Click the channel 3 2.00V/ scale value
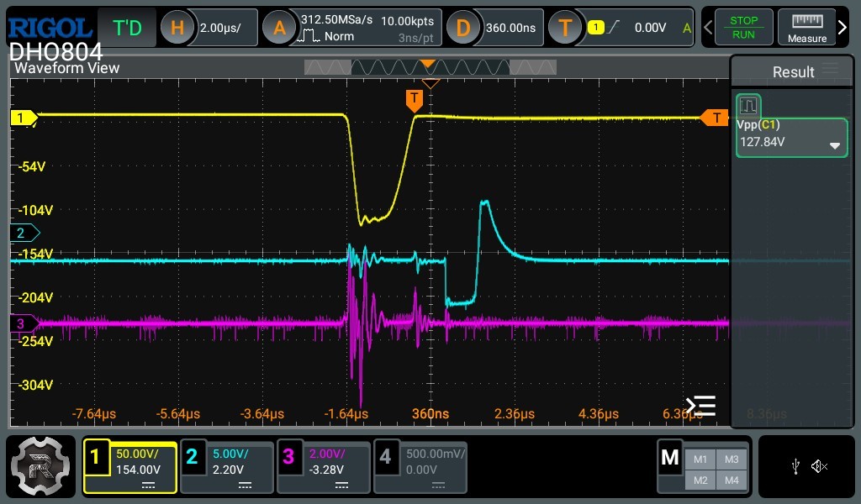The width and height of the screenshot is (861, 504). [327, 454]
